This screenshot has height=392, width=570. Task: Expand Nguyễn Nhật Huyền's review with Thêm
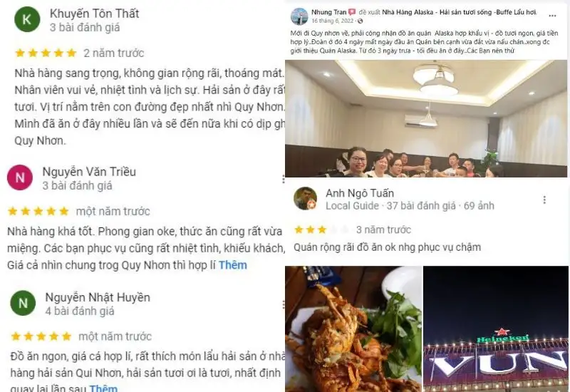tap(103, 388)
